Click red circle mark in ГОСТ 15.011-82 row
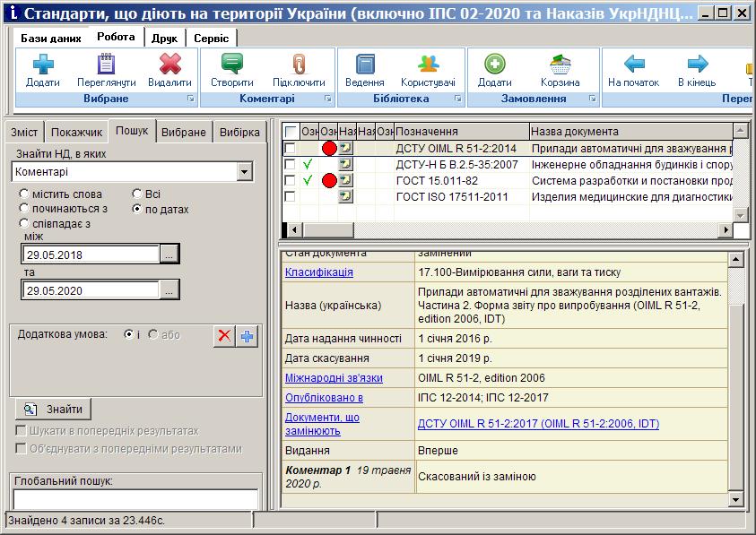The width and height of the screenshot is (756, 535). (329, 181)
